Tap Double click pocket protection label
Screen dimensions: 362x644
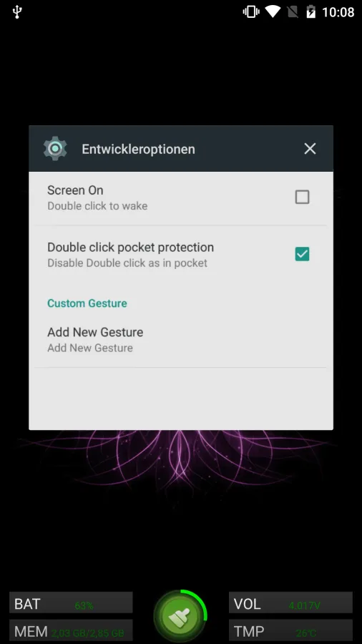coord(130,248)
